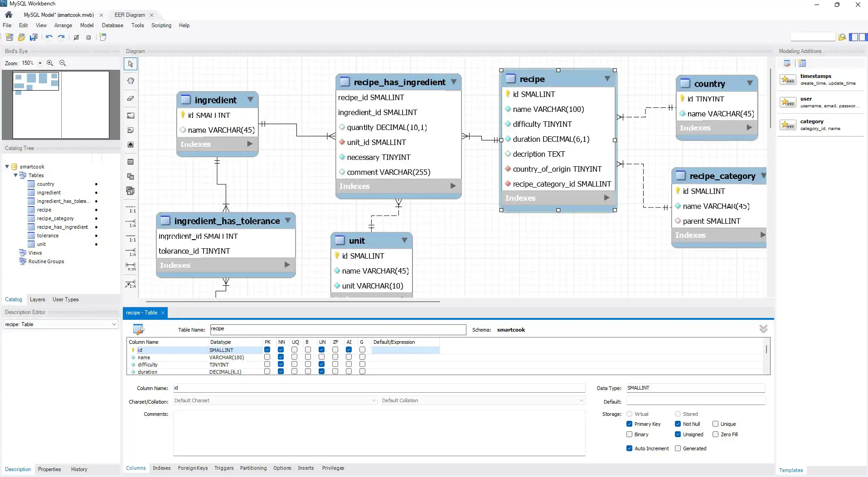Select the text note tool
This screenshot has width=868, height=477.
point(131,130)
